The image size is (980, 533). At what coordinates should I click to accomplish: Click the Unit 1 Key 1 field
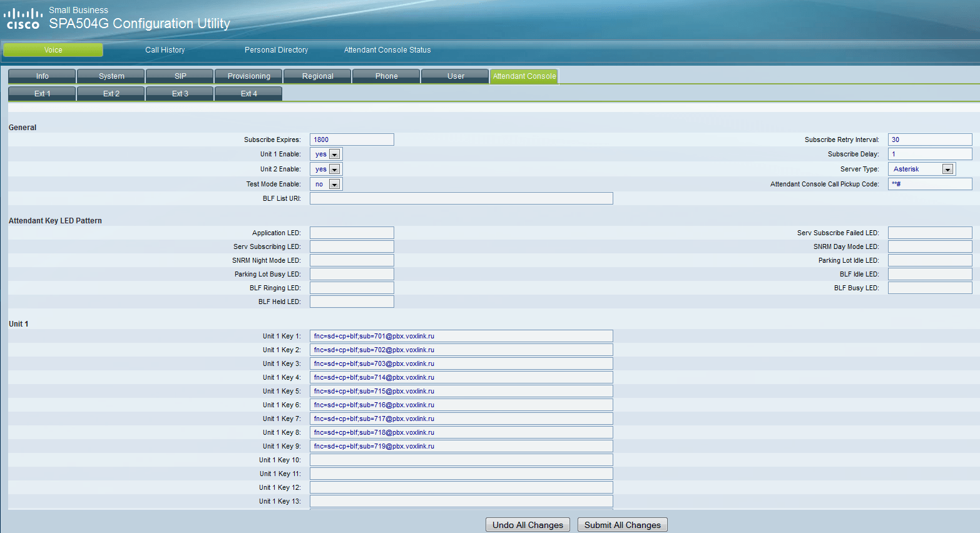point(461,336)
